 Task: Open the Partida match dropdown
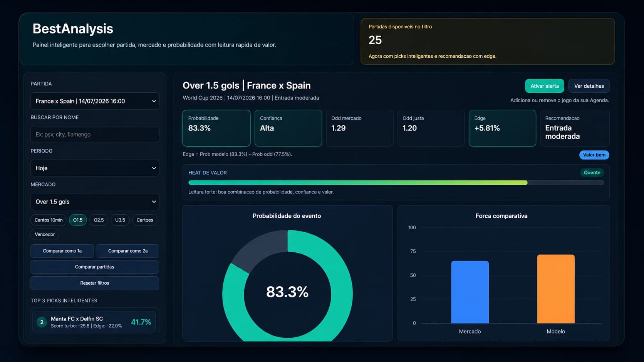coord(95,101)
